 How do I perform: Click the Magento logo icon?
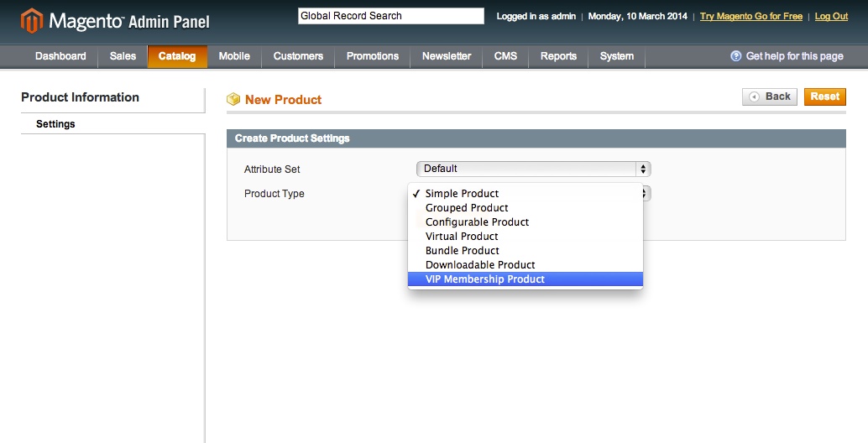32,20
